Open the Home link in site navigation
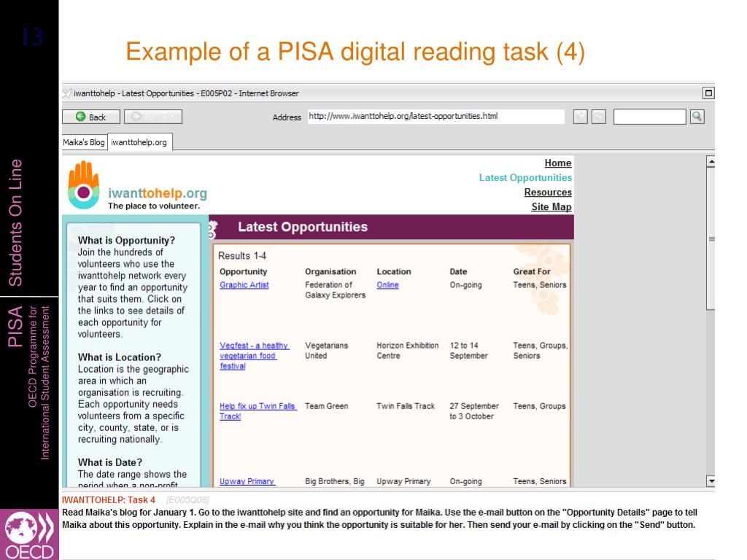This screenshot has width=747, height=560. pos(558,163)
